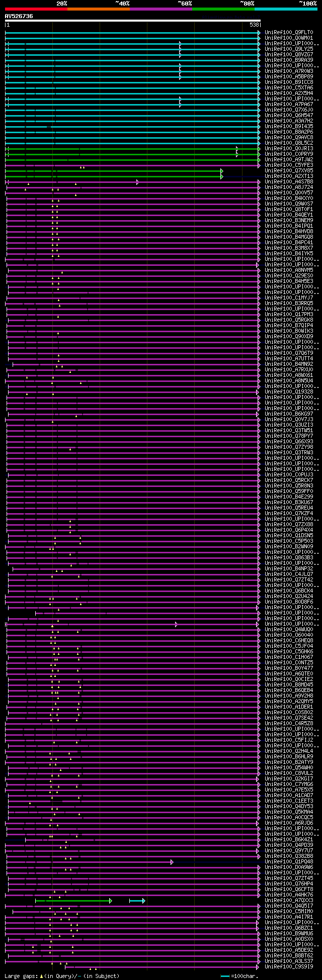Click the UniRef100_A8J724 label
The height and width of the screenshot is (980, 322).
pos(289,187)
